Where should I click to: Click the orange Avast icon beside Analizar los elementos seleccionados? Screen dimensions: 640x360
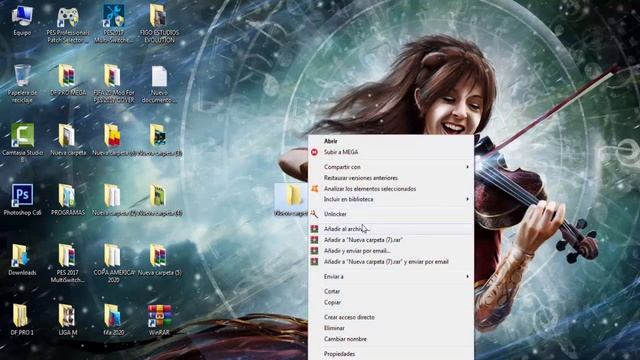coord(314,189)
